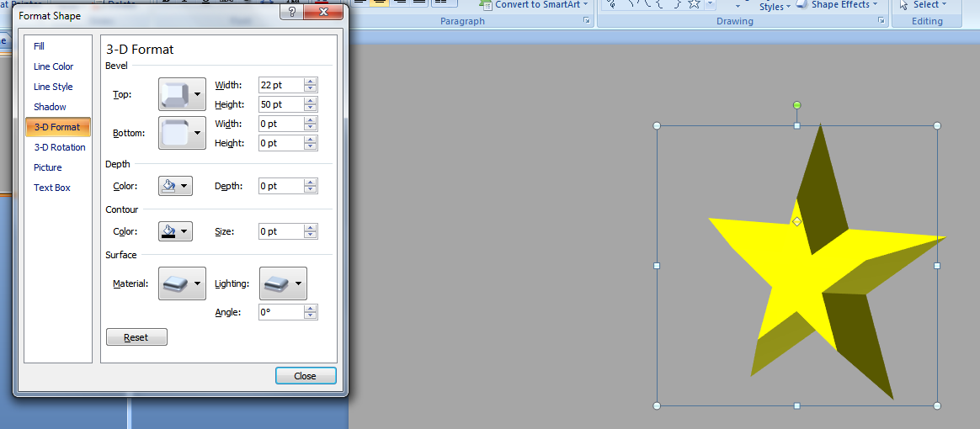
Task: Click the star's green rotation handle
Action: click(796, 105)
